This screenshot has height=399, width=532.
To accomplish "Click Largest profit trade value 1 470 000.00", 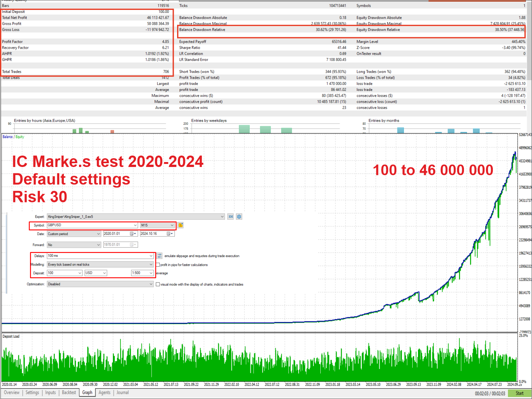I will [336, 84].
